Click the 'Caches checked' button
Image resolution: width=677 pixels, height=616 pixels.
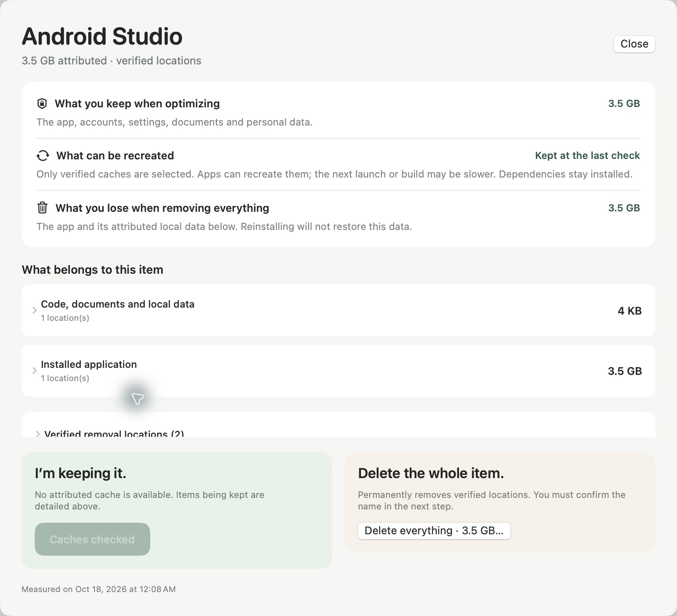[92, 539]
